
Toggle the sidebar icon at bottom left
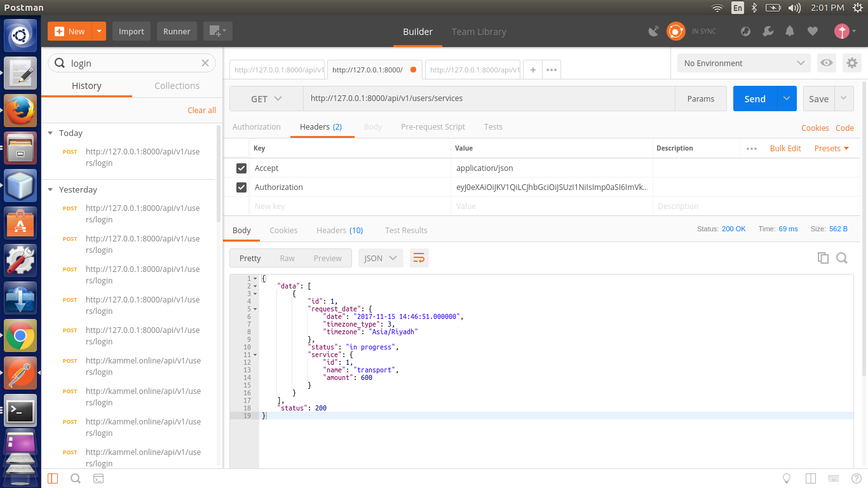[x=53, y=478]
